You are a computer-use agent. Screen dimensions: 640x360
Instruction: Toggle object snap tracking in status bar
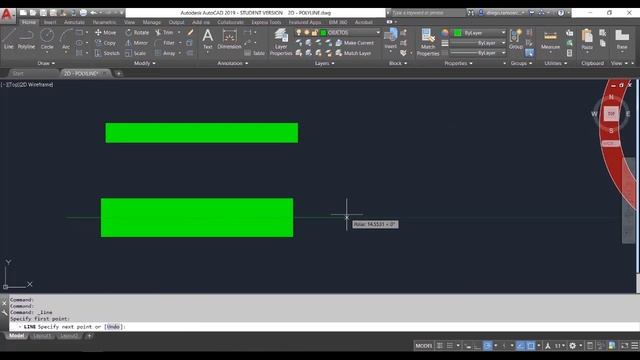(520, 346)
